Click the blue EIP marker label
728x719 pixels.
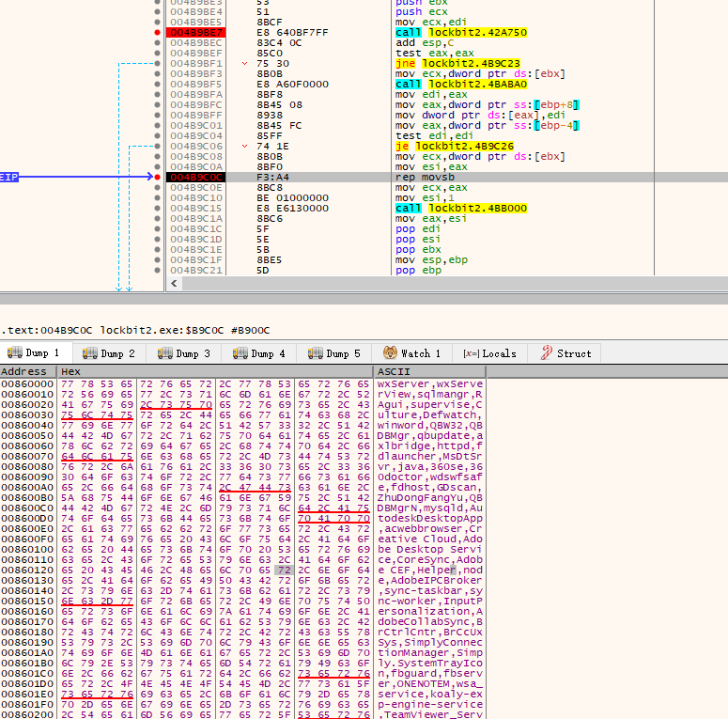click(x=9, y=176)
